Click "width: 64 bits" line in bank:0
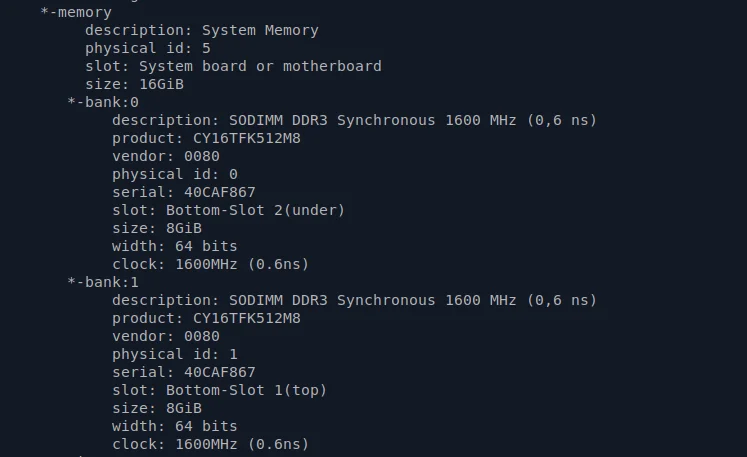The width and height of the screenshot is (747, 457). click(174, 246)
